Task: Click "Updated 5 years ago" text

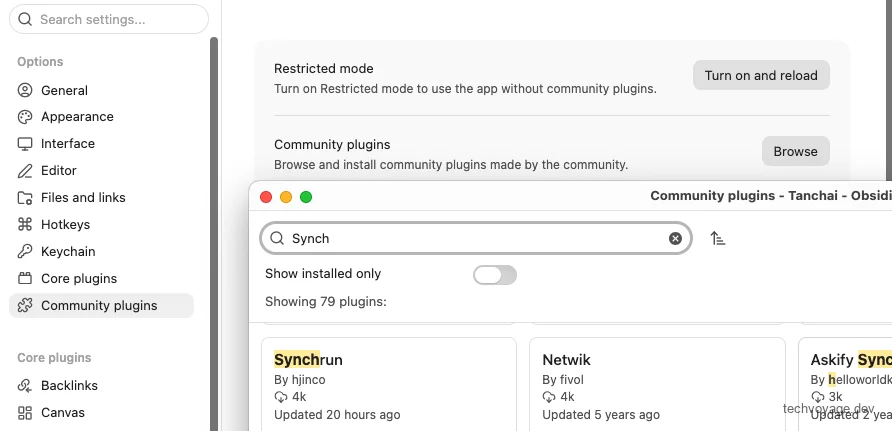Action: click(601, 415)
